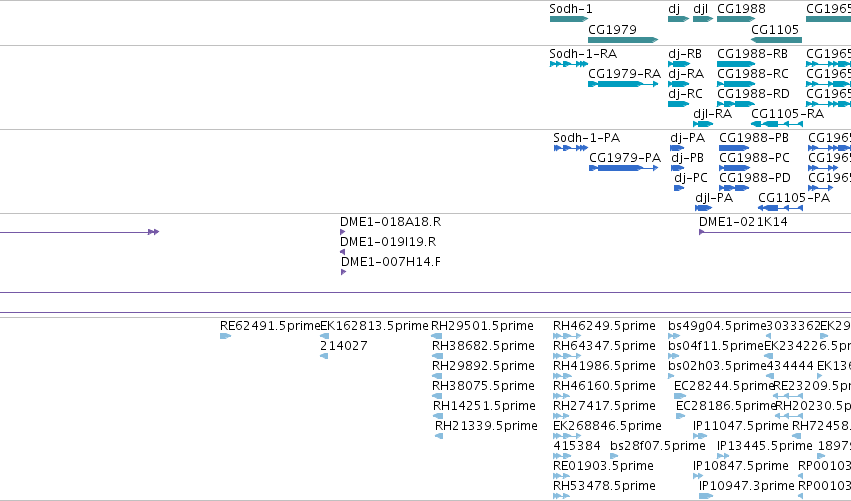Viewport: 851px width, 501px height.
Task: Select the djl-PA protein
Action: [703, 208]
